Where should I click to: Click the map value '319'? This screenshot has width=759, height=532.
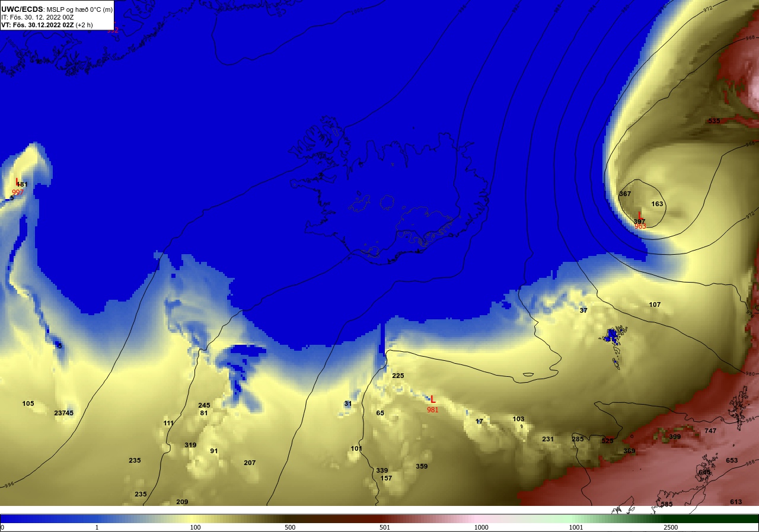(x=190, y=445)
